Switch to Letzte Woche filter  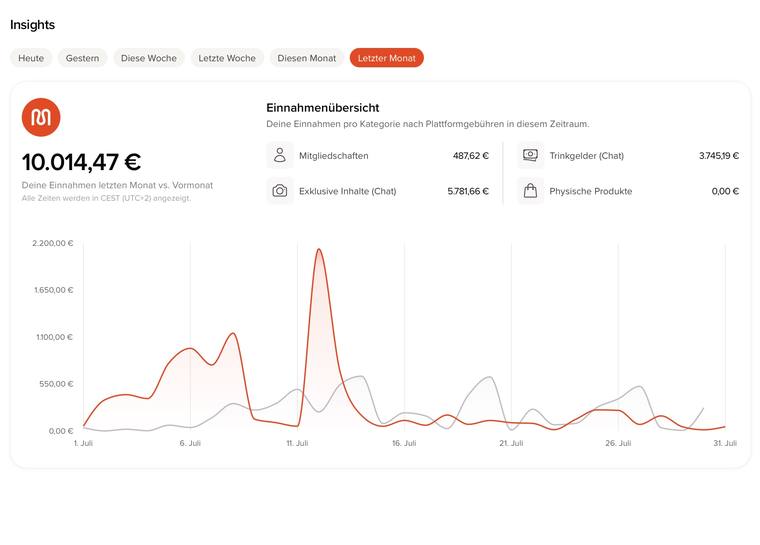[x=227, y=58]
